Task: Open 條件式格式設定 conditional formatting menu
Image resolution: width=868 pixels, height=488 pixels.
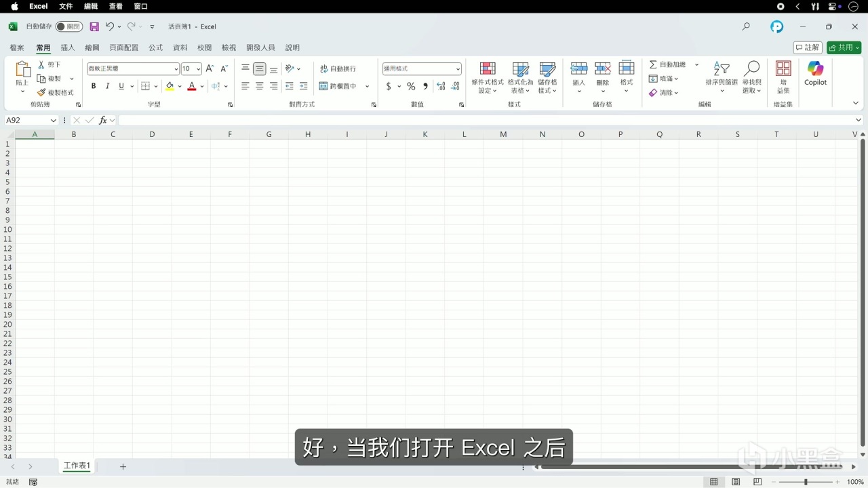Action: (488, 77)
